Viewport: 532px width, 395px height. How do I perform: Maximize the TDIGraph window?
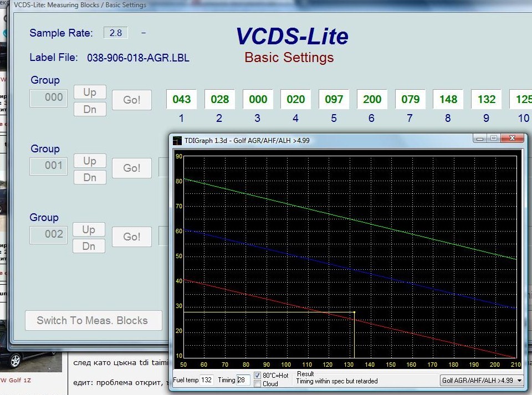click(x=493, y=138)
